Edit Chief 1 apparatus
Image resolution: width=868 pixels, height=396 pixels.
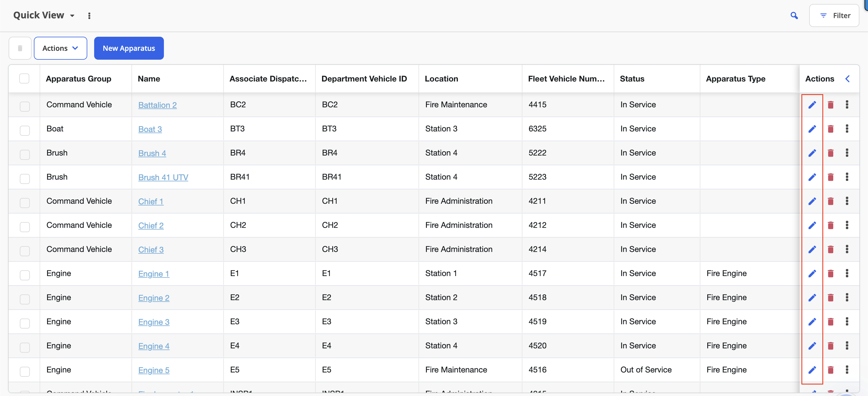coord(812,201)
